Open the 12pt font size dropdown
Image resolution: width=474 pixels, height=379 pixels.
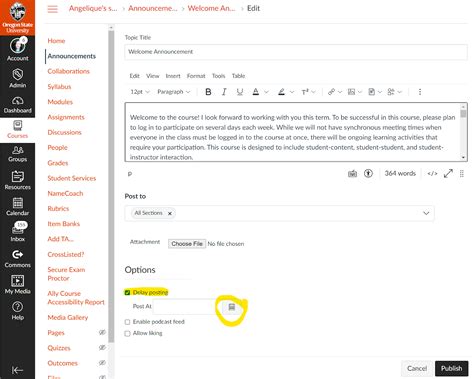click(140, 92)
